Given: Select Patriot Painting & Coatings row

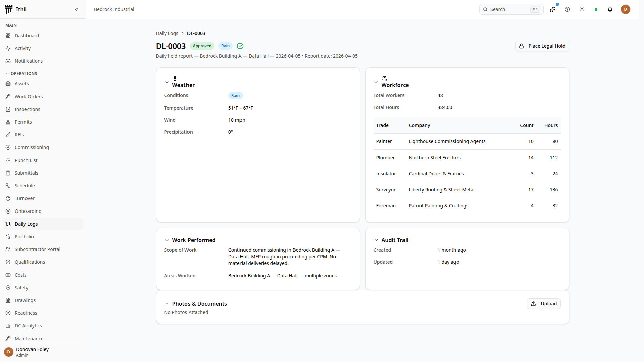Looking at the screenshot, I should click(x=467, y=206).
